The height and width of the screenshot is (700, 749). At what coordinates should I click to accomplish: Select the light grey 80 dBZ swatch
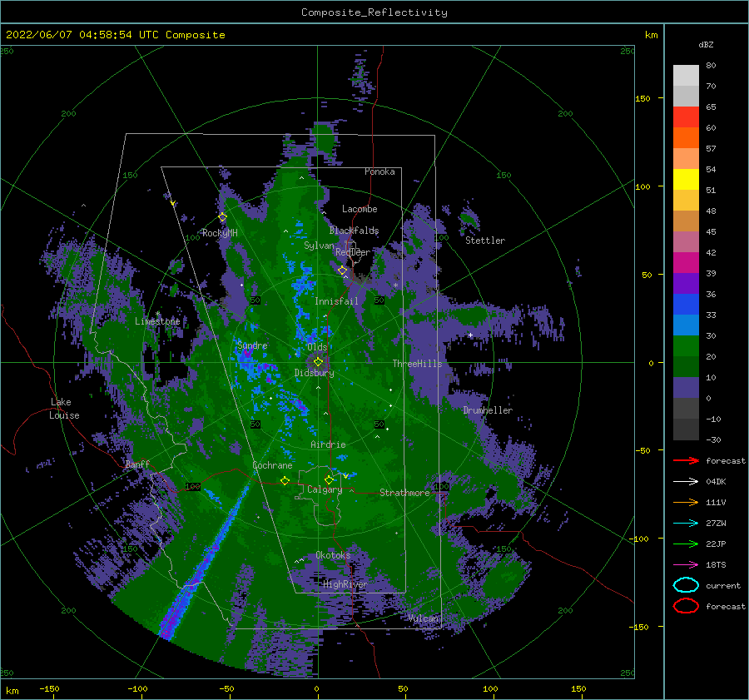pos(686,76)
